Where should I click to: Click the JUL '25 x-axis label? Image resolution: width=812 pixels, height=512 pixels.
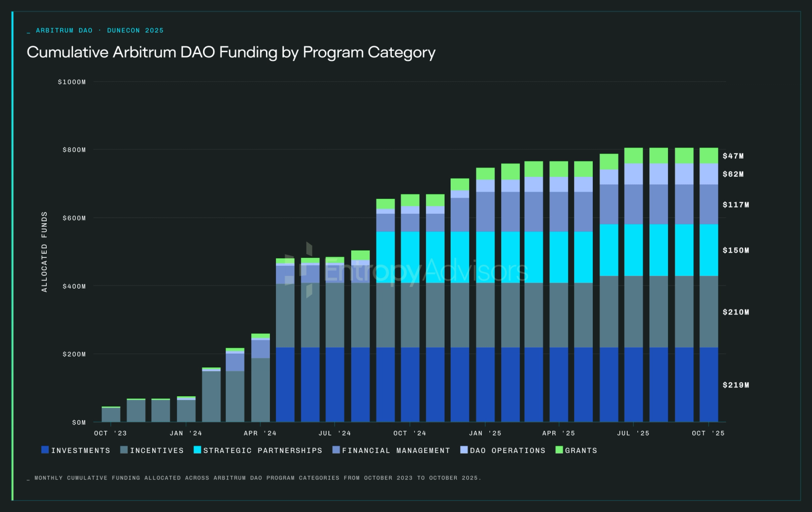click(x=633, y=433)
